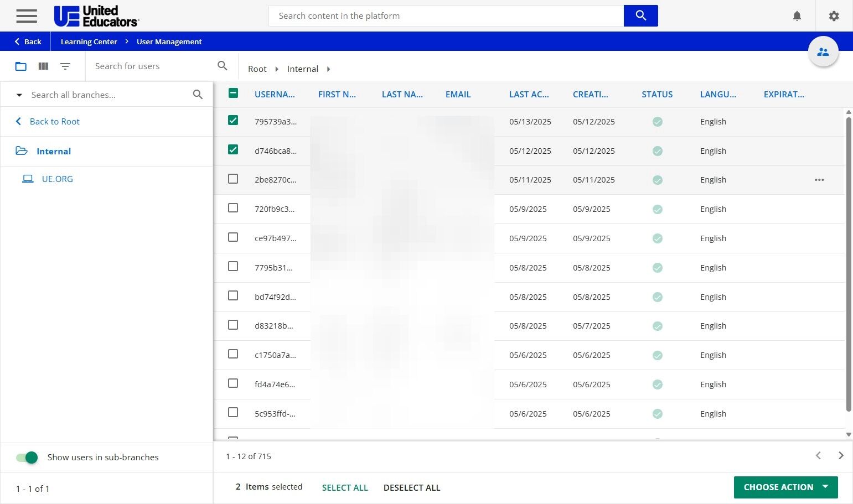Click the notifications bell icon

coord(797,16)
